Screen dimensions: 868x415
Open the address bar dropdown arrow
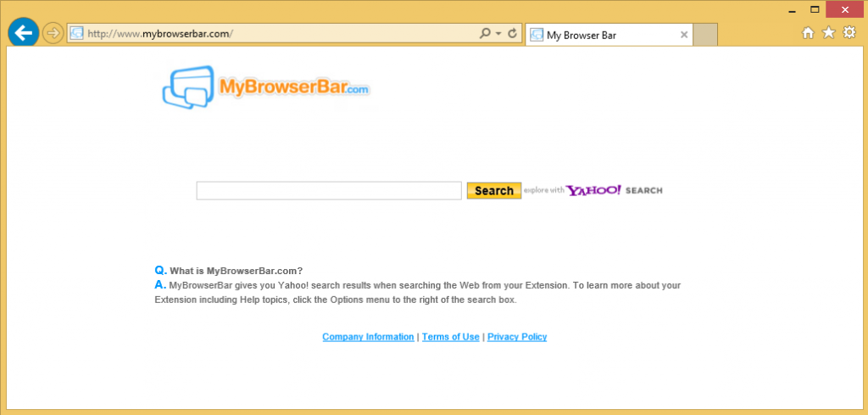(x=498, y=34)
